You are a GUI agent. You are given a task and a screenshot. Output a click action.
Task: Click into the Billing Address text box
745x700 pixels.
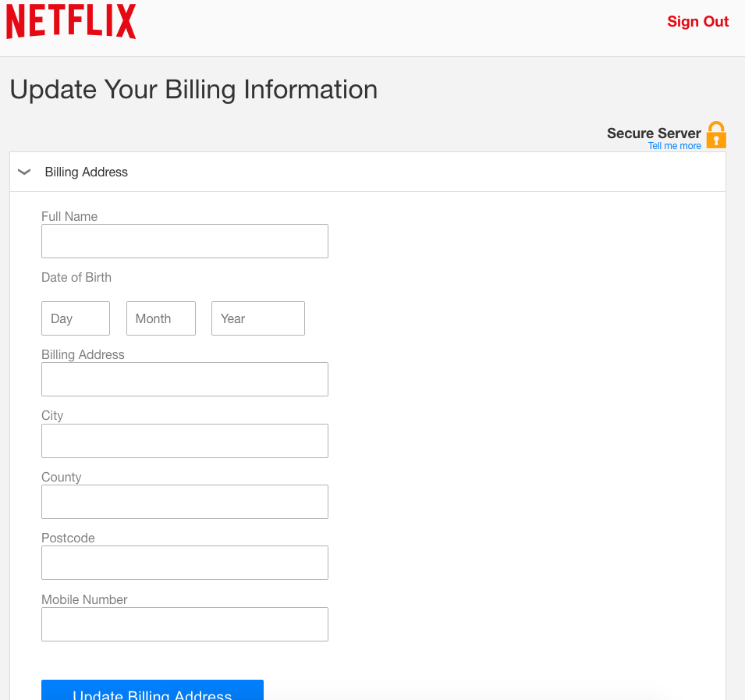pos(185,379)
